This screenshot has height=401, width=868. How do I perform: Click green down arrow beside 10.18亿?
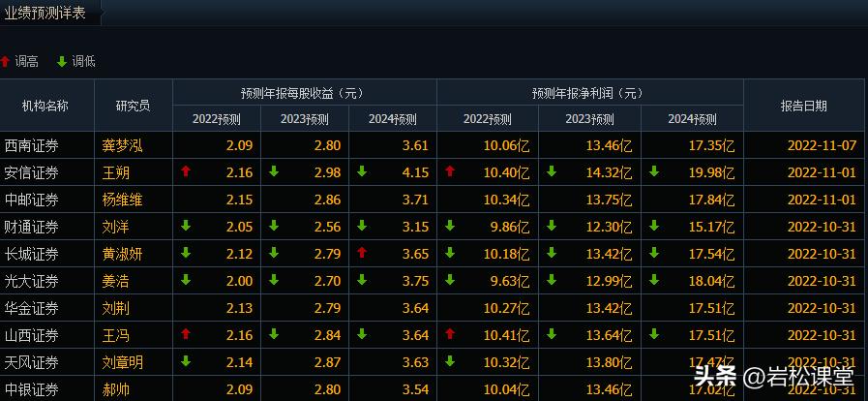(x=450, y=253)
